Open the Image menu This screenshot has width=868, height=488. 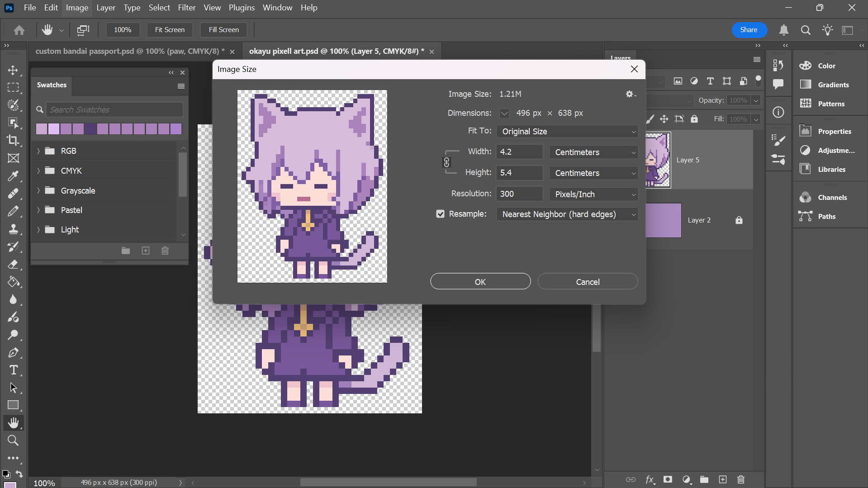(77, 8)
